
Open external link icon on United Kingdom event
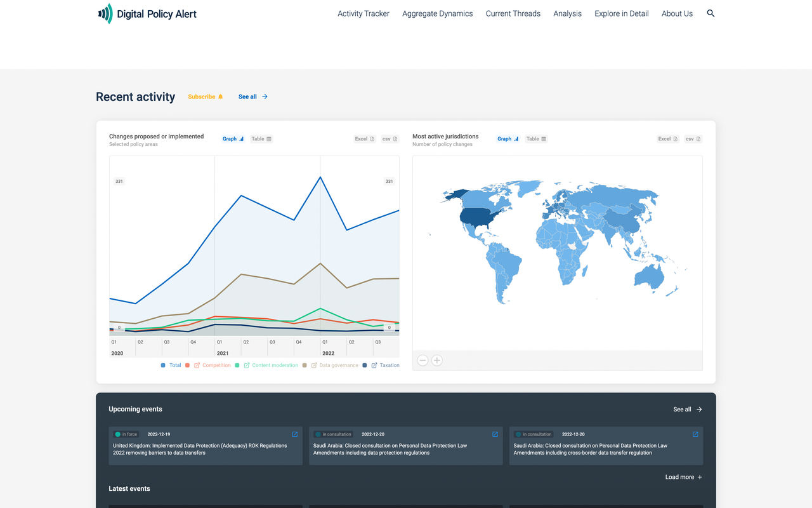295,434
